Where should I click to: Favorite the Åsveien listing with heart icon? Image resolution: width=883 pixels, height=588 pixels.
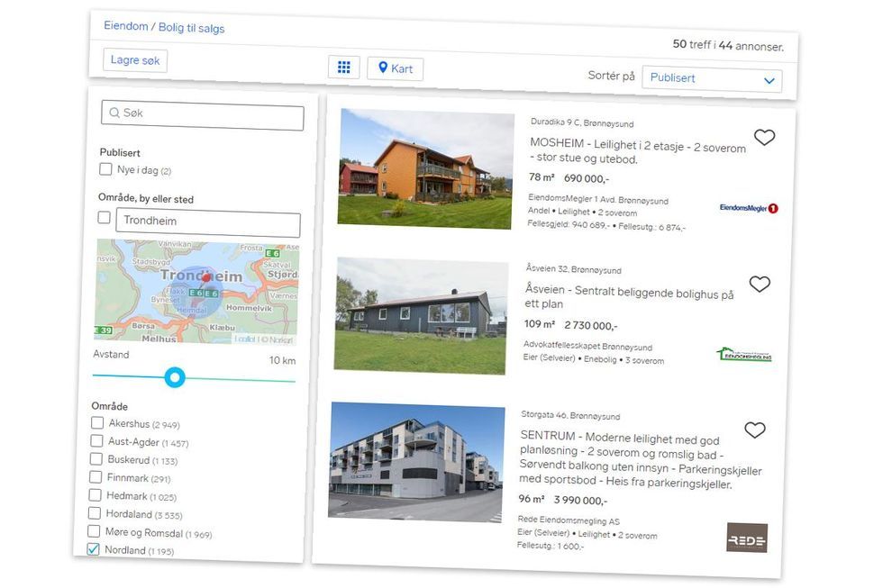coord(760,285)
